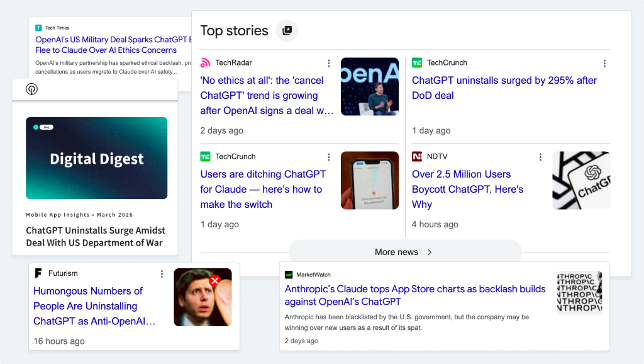
Task: Open Over 2.5 Million Users Boycott ChatGPT headline
Action: (x=468, y=189)
